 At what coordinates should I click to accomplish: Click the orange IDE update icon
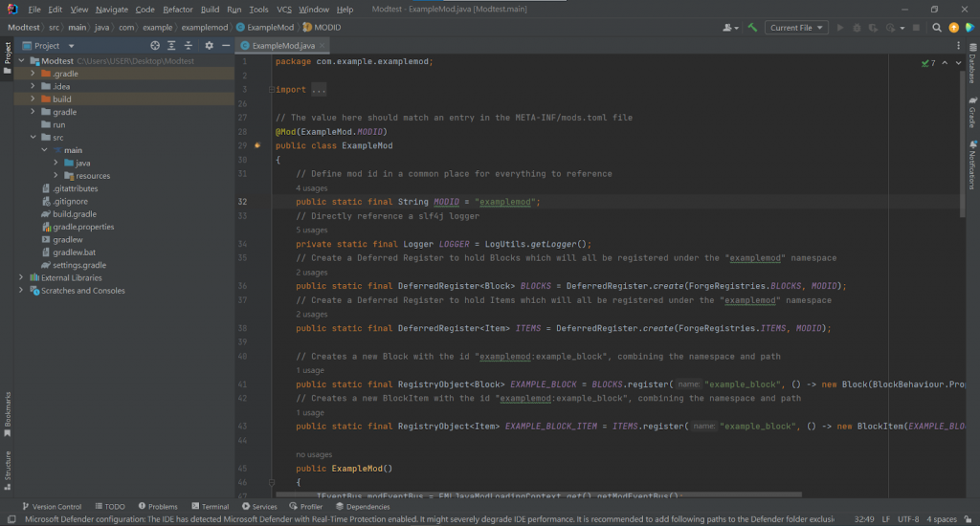coord(953,28)
